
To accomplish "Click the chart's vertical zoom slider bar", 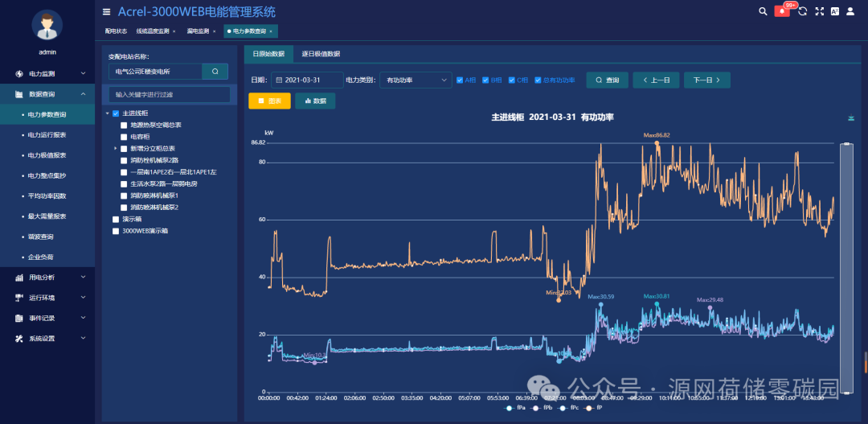I will pos(845,269).
